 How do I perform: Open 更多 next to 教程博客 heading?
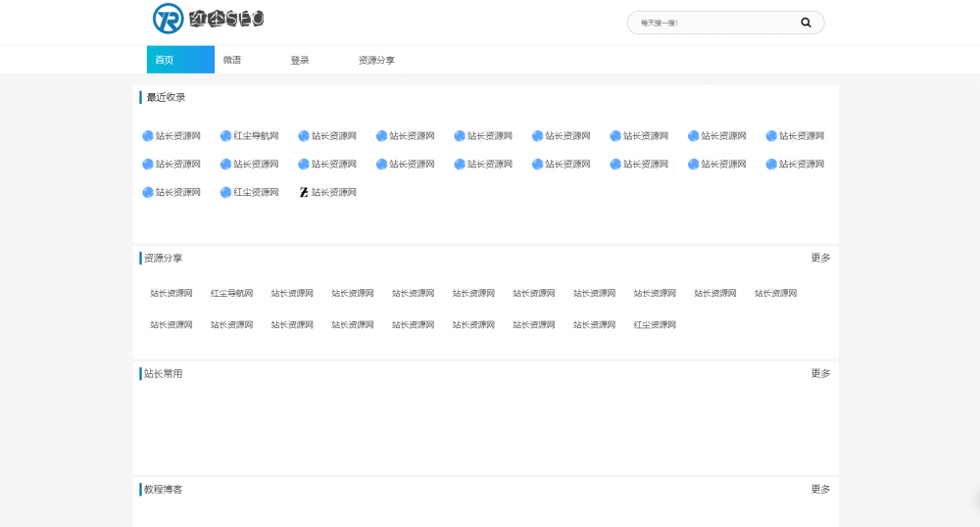(x=820, y=490)
